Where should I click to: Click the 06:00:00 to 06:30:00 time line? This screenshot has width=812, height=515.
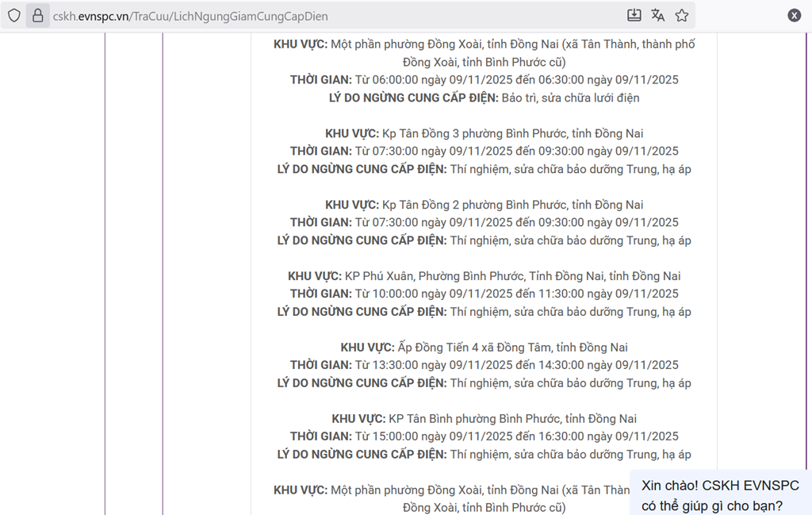(x=484, y=80)
